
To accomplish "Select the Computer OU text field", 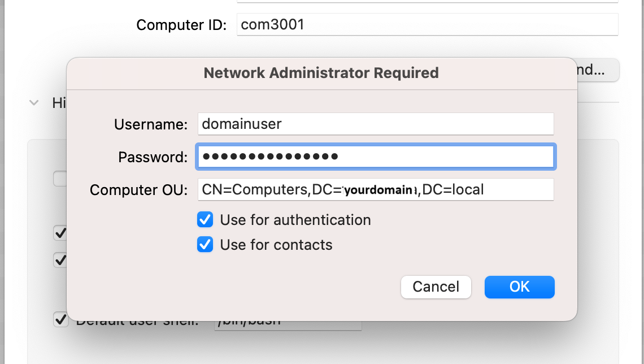I will (x=376, y=189).
